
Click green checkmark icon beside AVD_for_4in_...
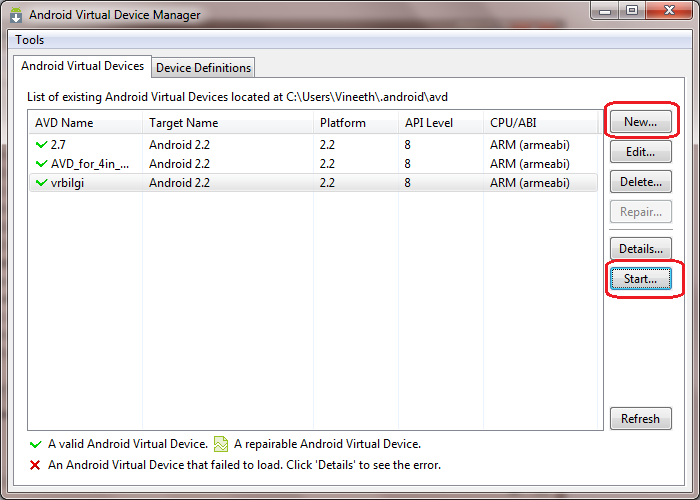coord(42,164)
